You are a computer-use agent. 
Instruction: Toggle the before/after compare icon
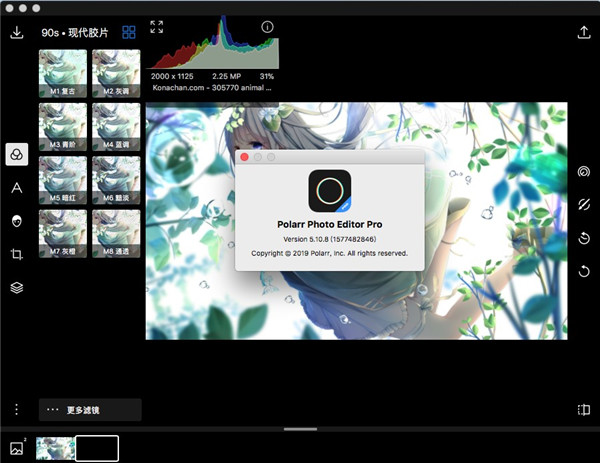pos(584,204)
